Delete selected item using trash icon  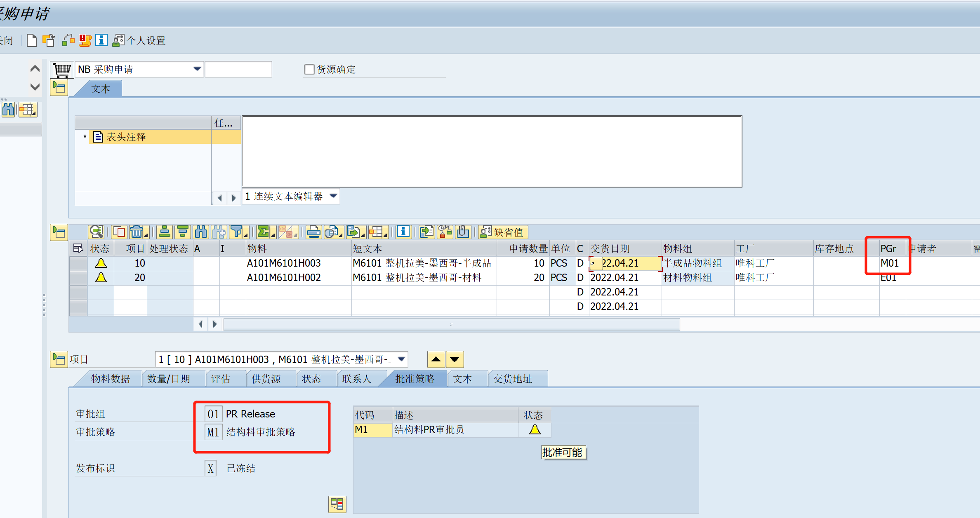point(137,232)
